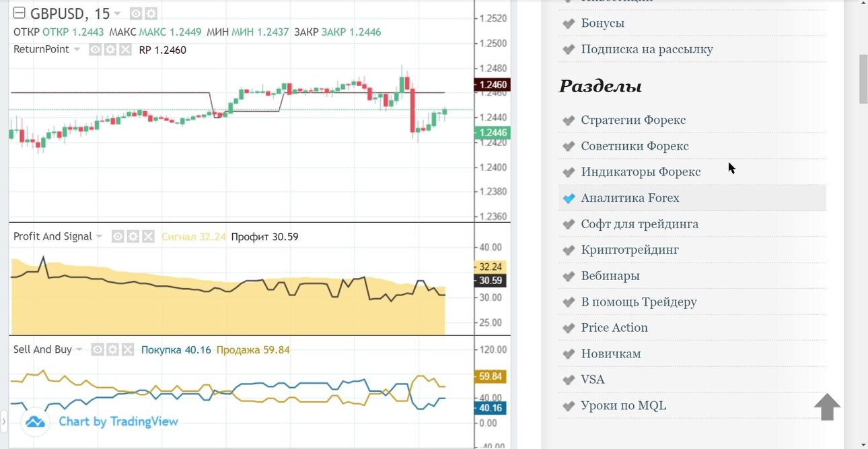Remove the ReturnPoint indicator
The height and width of the screenshot is (449, 868).
click(x=125, y=50)
